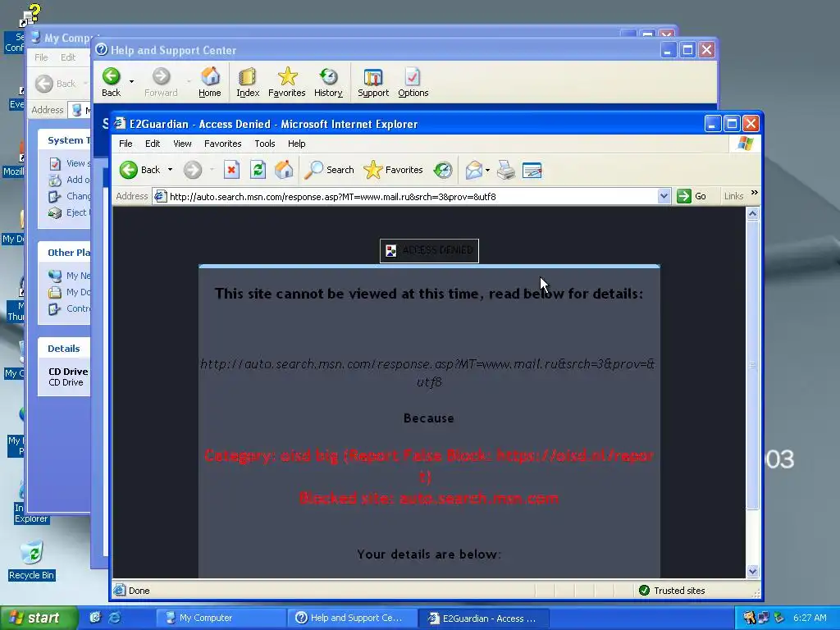The height and width of the screenshot is (630, 840).
Task: Open Back dropdown in Help and Support Center
Action: (131, 81)
